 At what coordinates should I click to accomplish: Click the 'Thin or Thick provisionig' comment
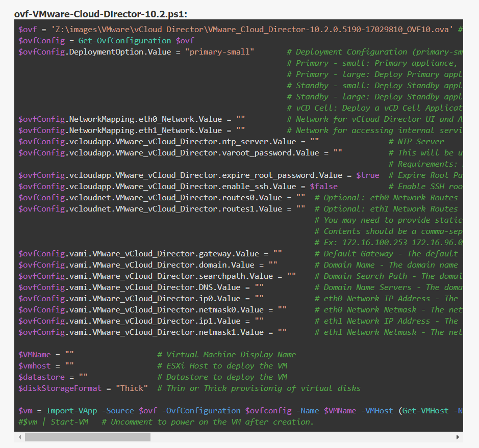pyautogui.click(x=259, y=388)
